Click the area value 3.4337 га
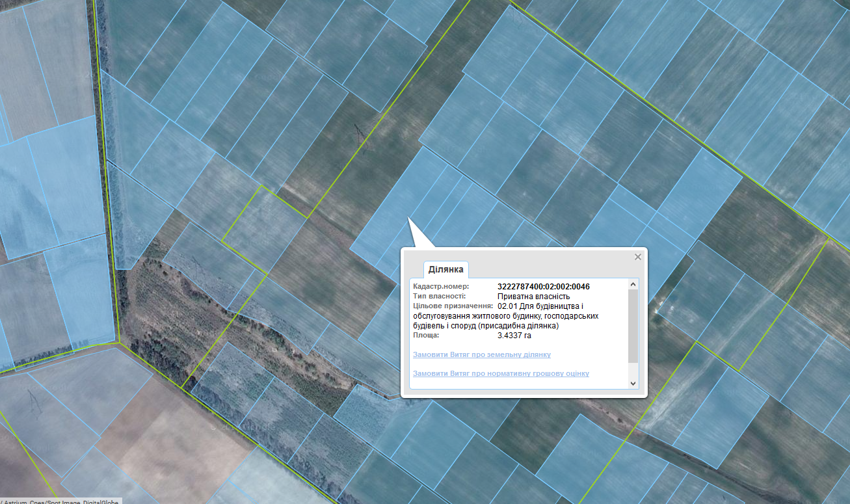The image size is (850, 504). [x=514, y=336]
